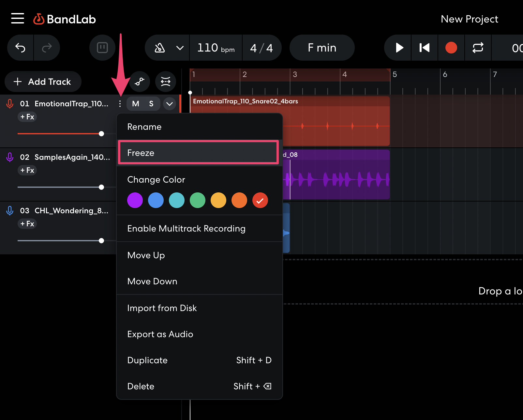Arm track 03 microphone icon
The height and width of the screenshot is (420, 523).
(x=10, y=211)
